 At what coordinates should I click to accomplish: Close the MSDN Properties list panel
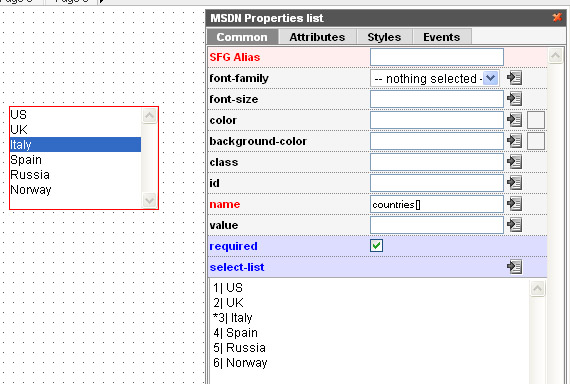557,17
